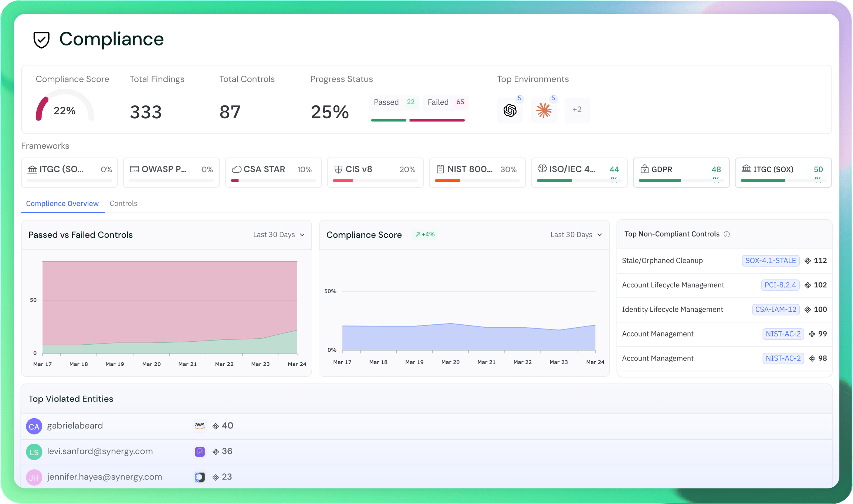853x504 pixels.
Task: Click findings icon next to 36
Action: coord(216,451)
